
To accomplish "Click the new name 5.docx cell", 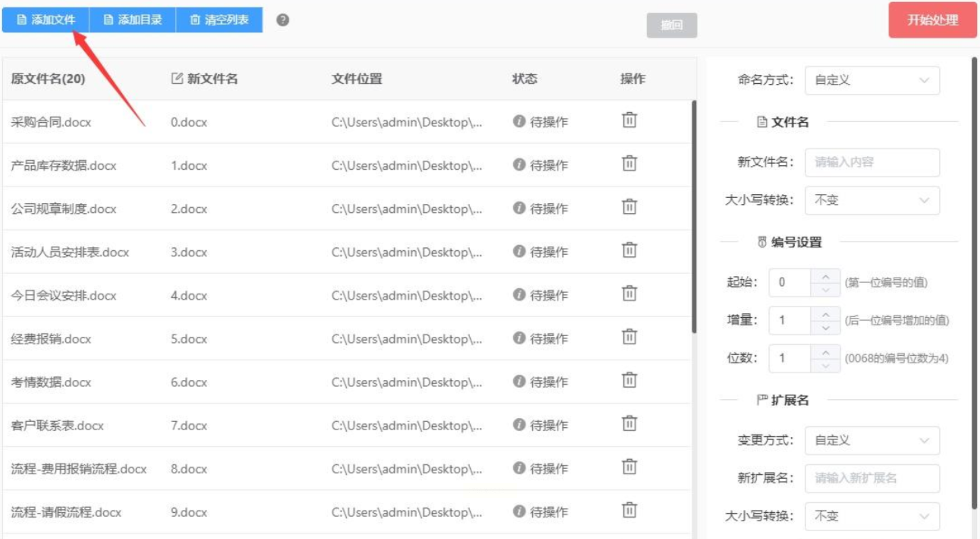I will (x=189, y=339).
